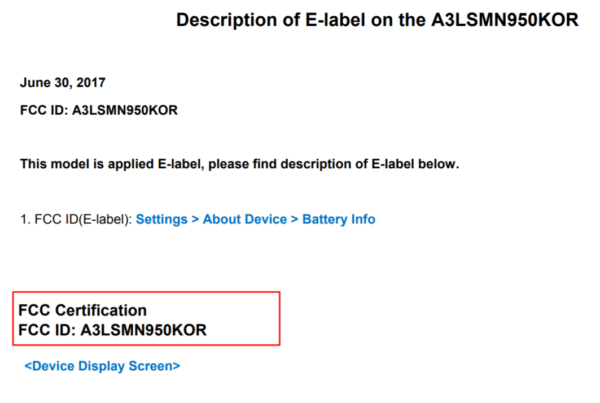
Task: Click the list number '1.' before FCC ID
Action: coord(24,218)
